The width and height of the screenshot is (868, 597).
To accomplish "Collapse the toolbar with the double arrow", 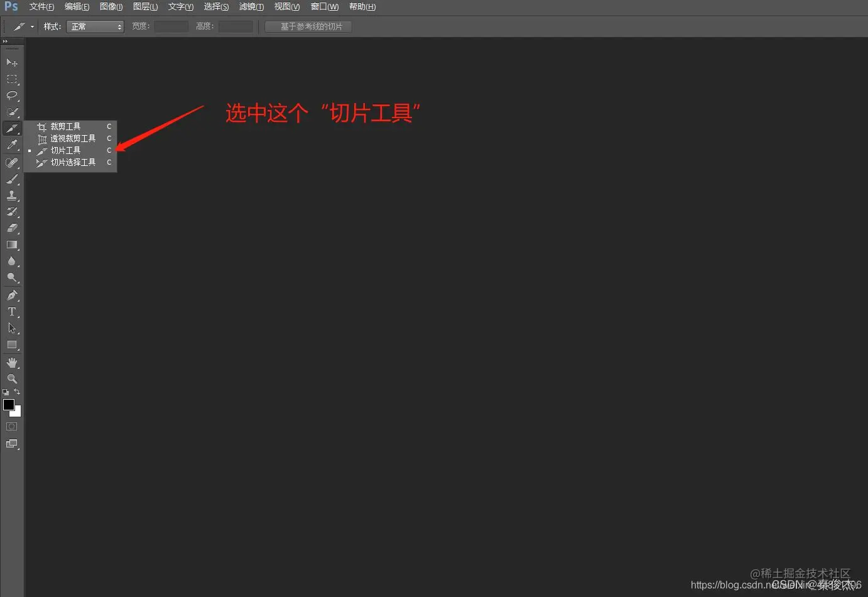I will pyautogui.click(x=6, y=41).
